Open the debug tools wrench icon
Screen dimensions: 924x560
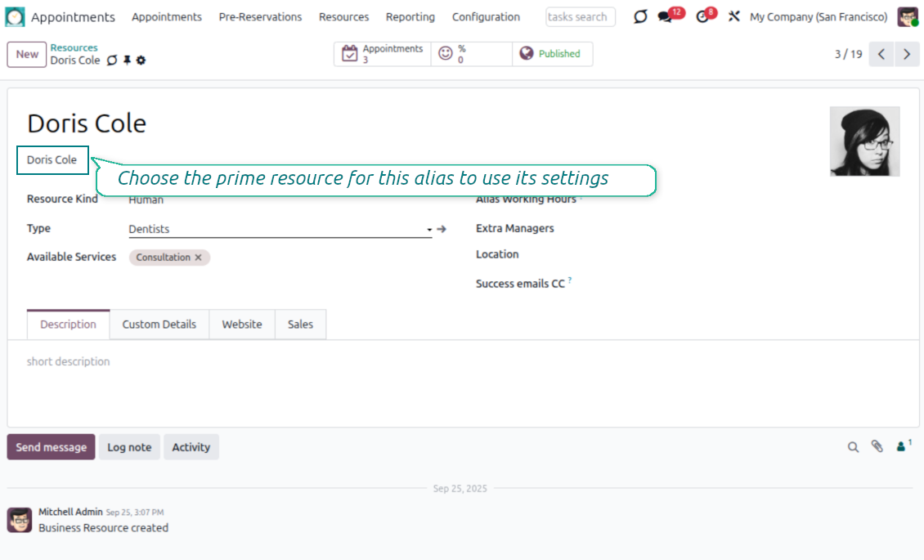733,17
